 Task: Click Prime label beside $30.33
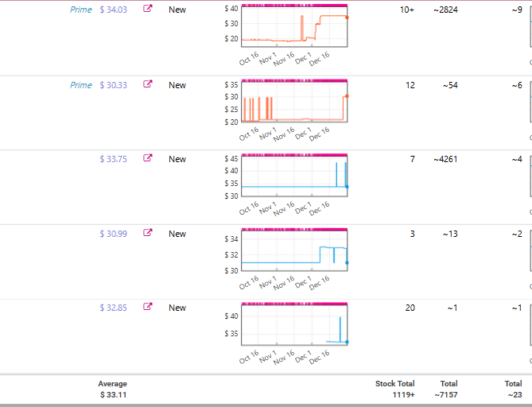[x=81, y=85]
